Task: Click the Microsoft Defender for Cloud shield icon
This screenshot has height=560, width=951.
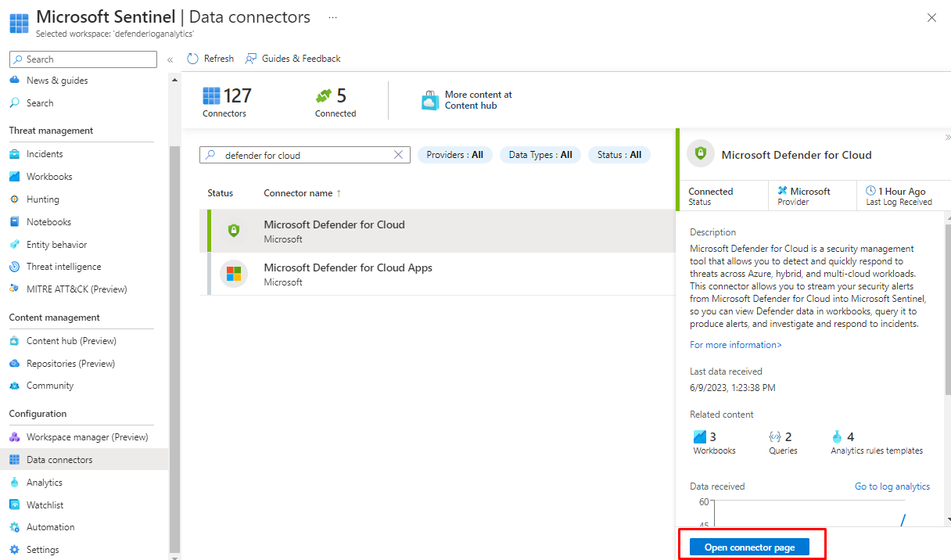Action: click(233, 231)
